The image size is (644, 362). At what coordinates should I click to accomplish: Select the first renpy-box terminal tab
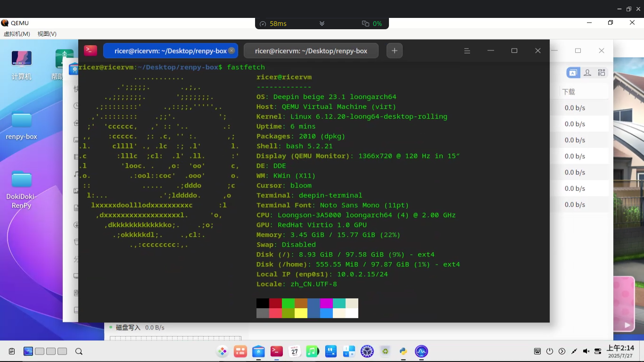pyautogui.click(x=171, y=51)
